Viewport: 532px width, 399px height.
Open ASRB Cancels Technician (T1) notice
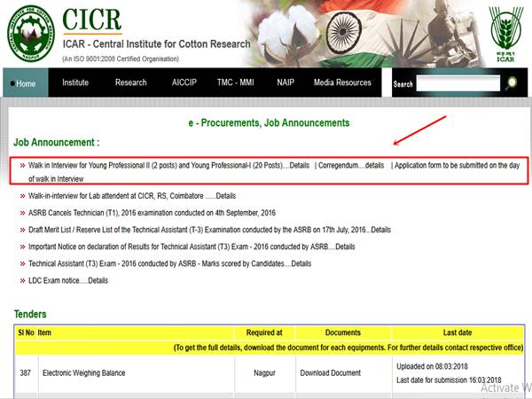click(152, 213)
